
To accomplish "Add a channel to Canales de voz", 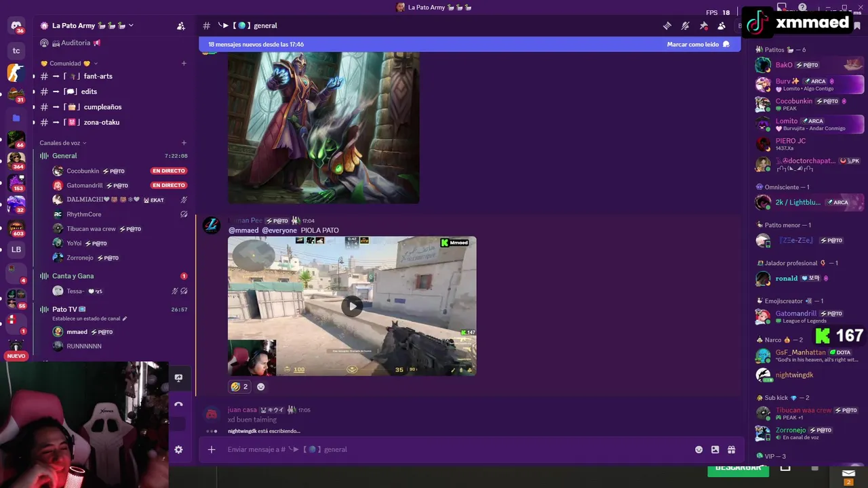I will (184, 143).
